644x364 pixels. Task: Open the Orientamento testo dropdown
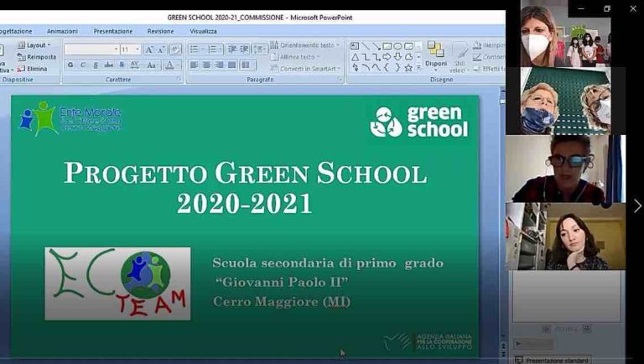[x=305, y=45]
